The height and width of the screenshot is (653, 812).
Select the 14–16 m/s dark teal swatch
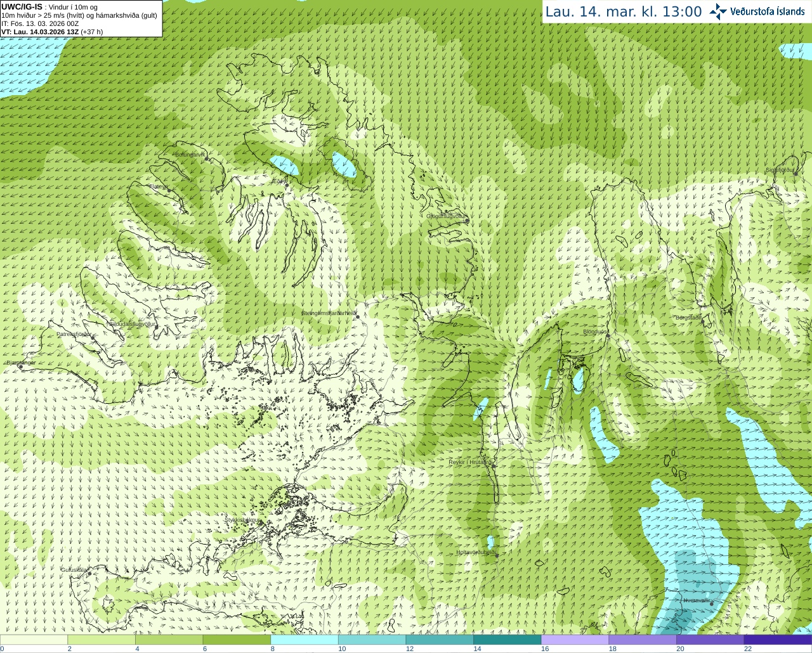tap(507, 640)
